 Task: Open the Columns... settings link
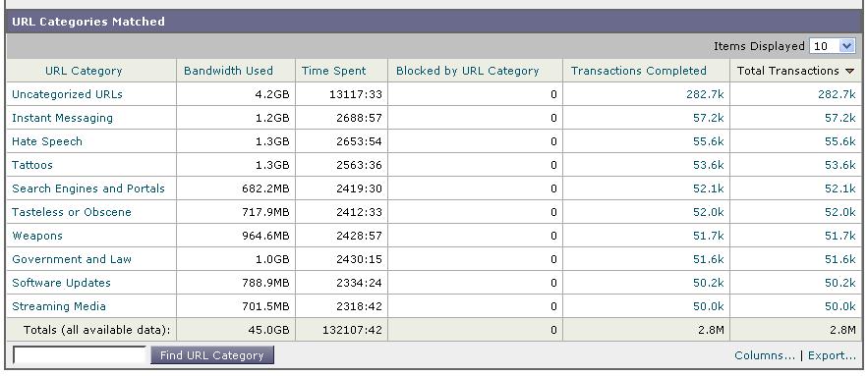click(765, 355)
